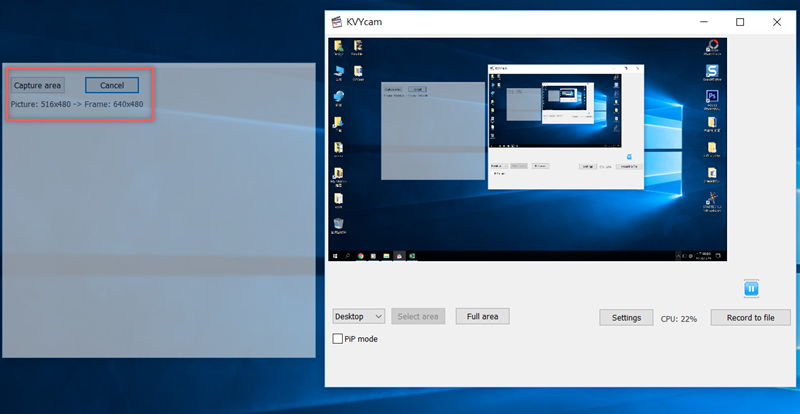Cancel the area selection
The width and height of the screenshot is (800, 414).
(x=112, y=85)
